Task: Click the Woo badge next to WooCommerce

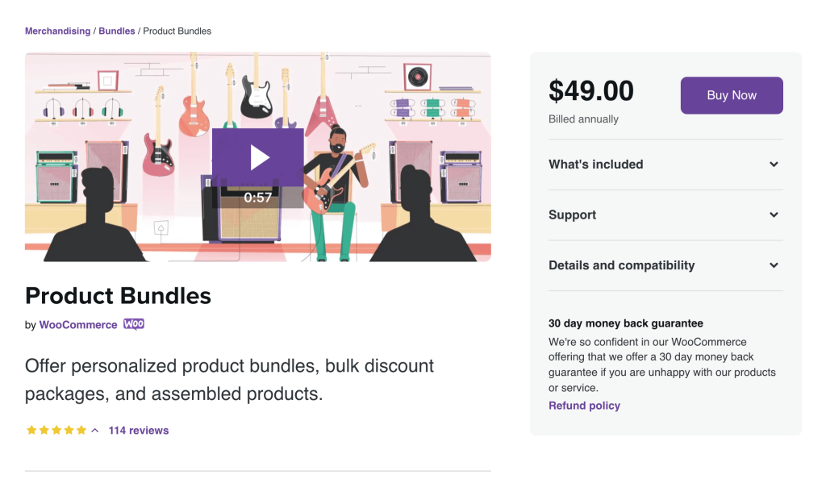Action: [133, 324]
